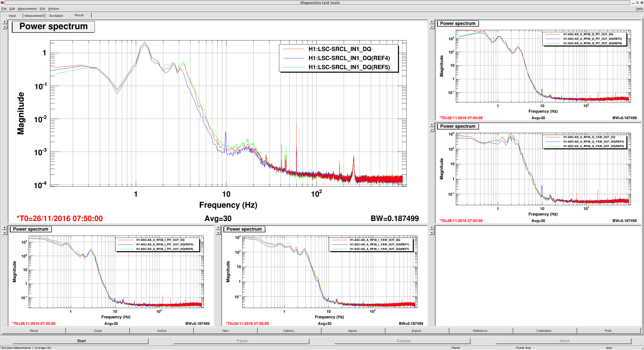644x350 pixels.
Task: Click the up-arrow button beside the RF36_I_PIT plot
Action: (5, 233)
